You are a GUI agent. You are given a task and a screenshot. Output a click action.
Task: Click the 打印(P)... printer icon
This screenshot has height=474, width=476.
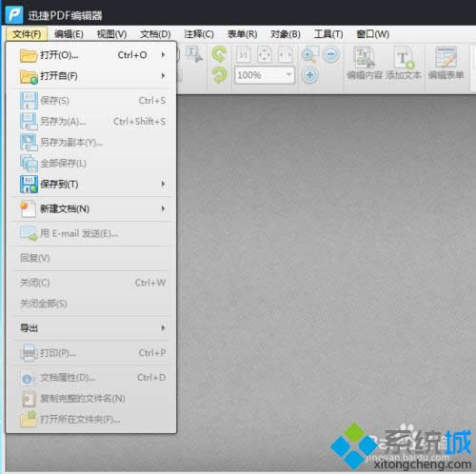29,353
